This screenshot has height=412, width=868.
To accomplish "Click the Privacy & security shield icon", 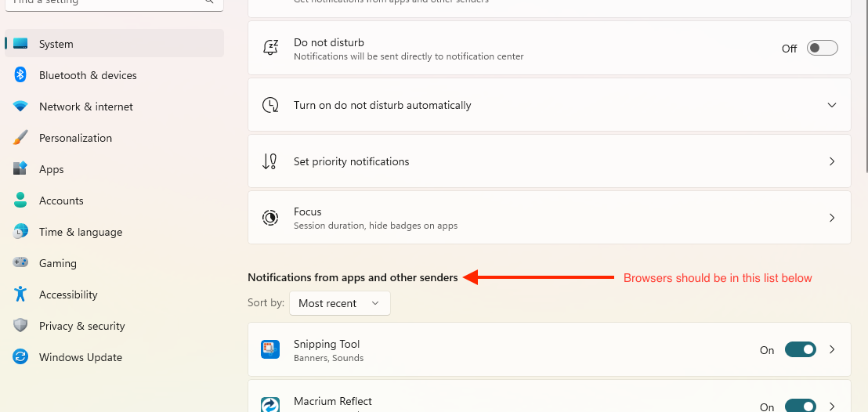I will coord(20,326).
